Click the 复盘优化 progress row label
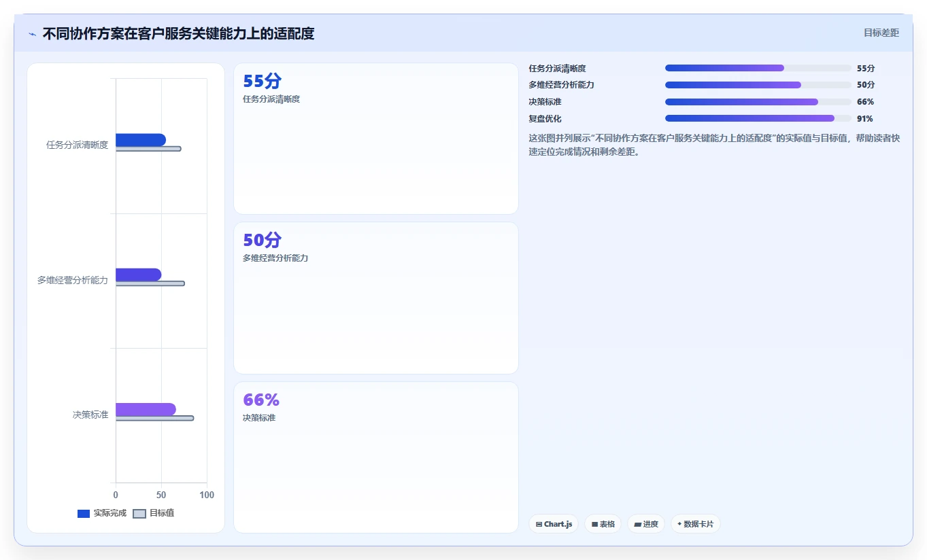 tap(545, 118)
